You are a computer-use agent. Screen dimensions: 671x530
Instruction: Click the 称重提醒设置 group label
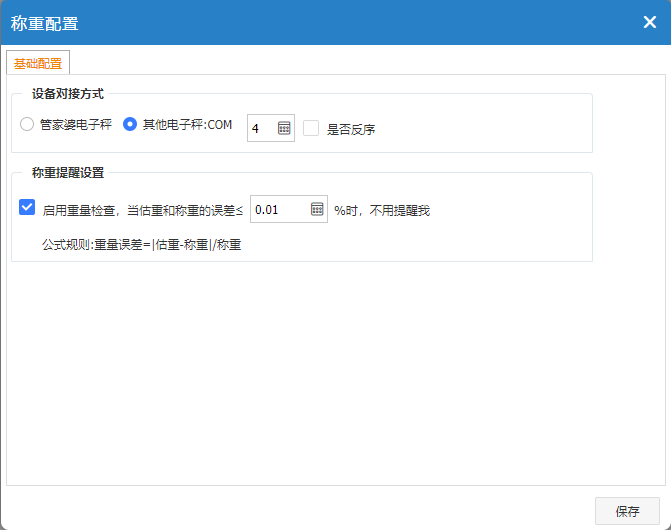click(x=68, y=173)
